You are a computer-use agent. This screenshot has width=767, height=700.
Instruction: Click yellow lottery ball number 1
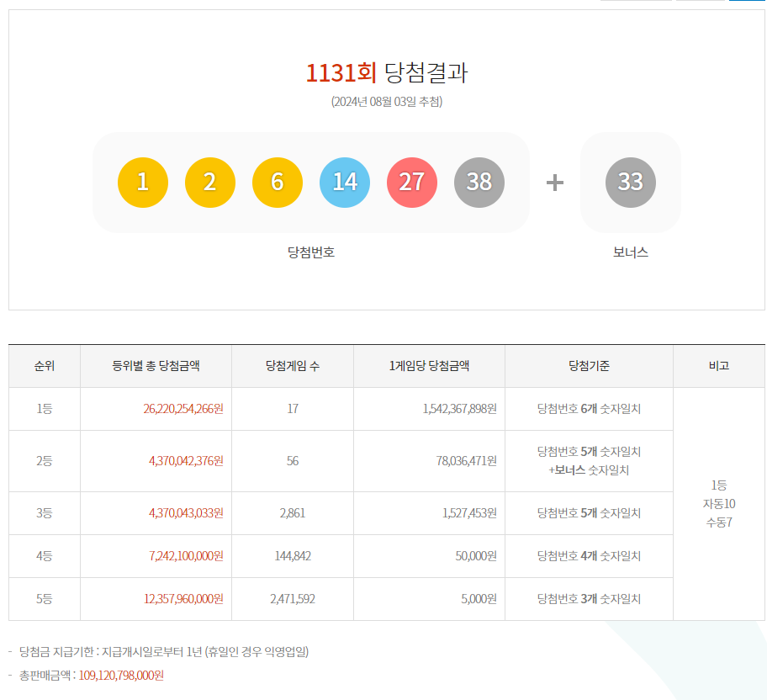point(143,183)
